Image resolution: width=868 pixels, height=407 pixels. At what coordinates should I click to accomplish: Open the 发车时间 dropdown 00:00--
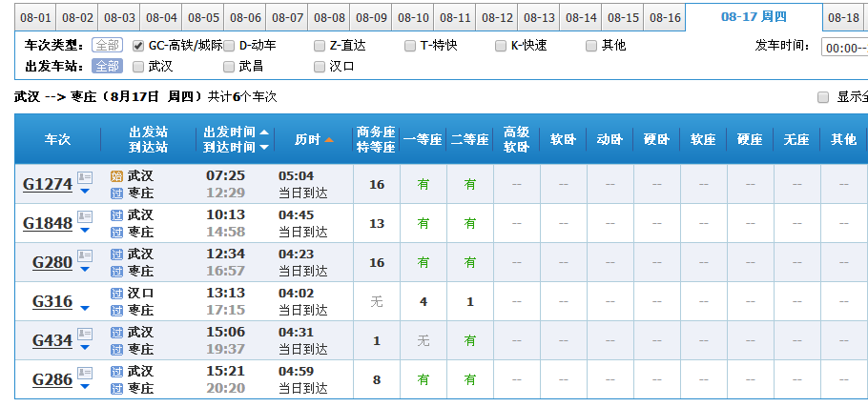[845, 48]
